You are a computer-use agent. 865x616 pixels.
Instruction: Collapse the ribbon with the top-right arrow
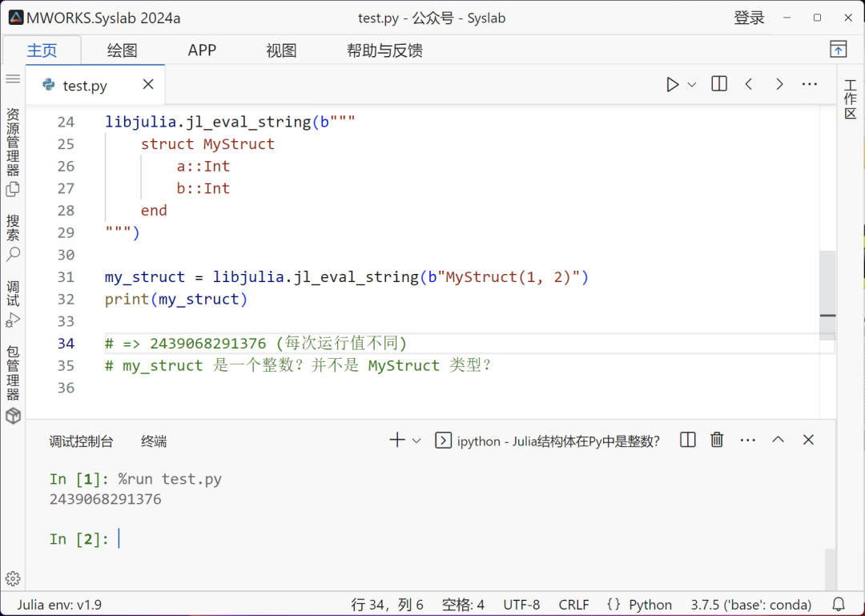coord(838,50)
